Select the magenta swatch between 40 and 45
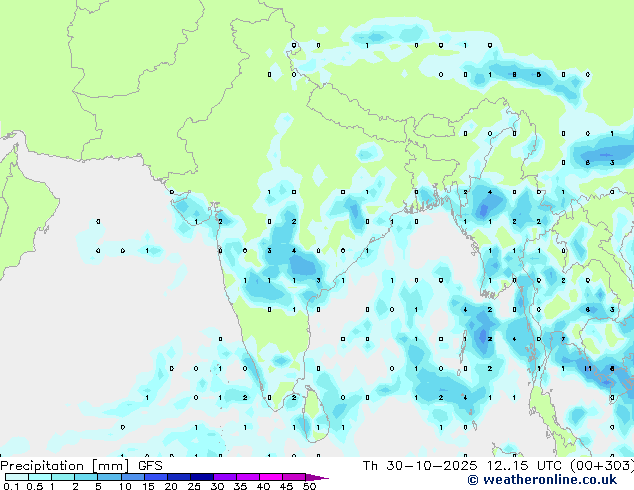The width and height of the screenshot is (634, 490). [x=271, y=477]
